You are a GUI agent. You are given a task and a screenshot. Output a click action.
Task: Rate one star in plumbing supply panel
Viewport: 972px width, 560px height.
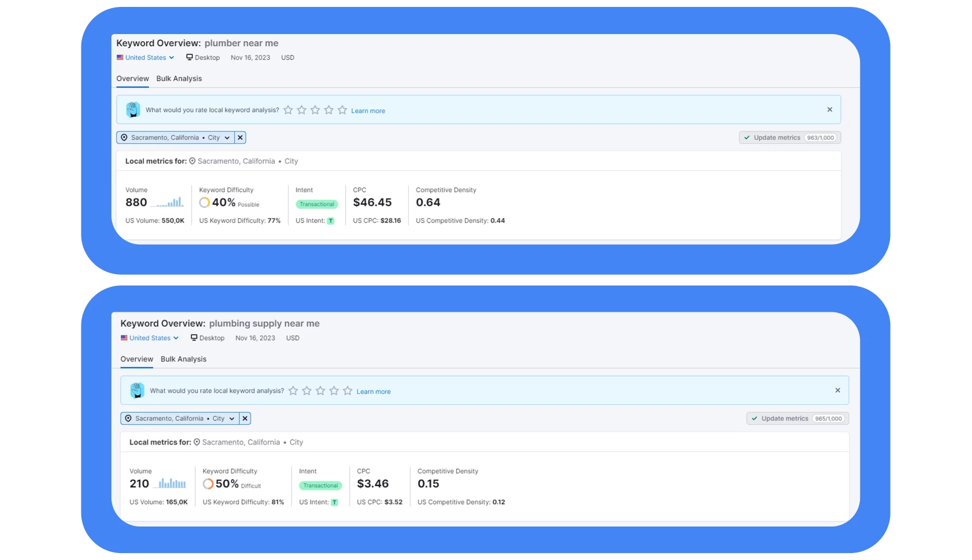(293, 391)
